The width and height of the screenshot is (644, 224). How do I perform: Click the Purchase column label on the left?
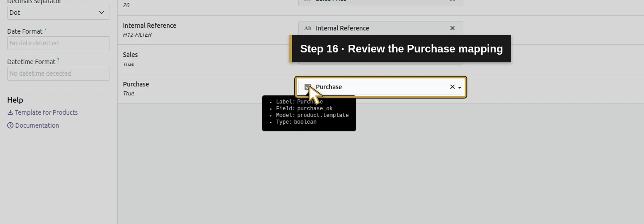coord(136,84)
